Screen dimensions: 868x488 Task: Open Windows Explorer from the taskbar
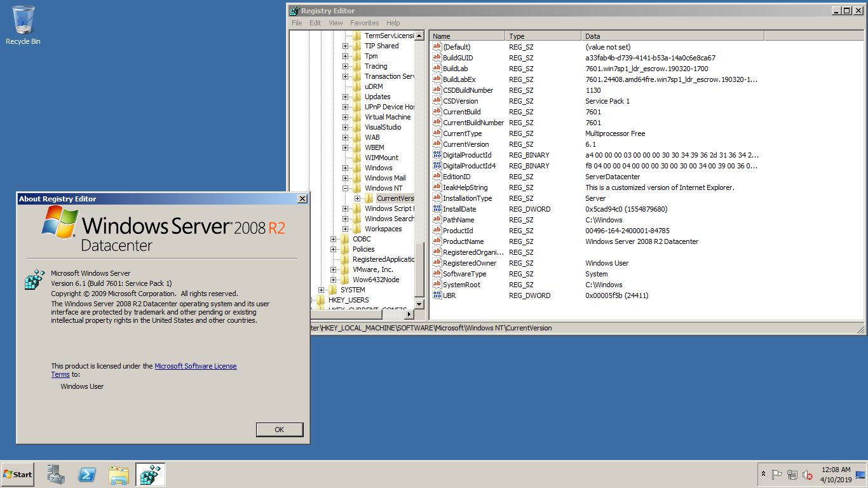[119, 474]
